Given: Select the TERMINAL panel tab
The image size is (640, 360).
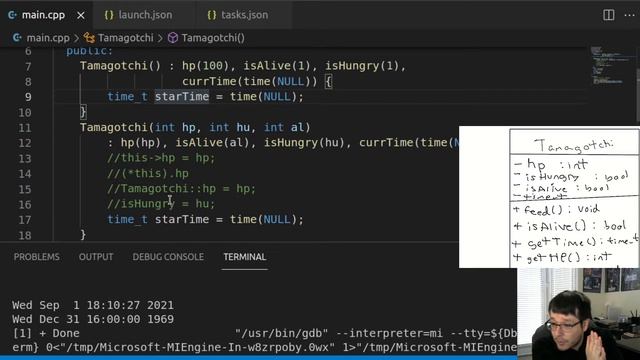Looking at the screenshot, I should (244, 257).
